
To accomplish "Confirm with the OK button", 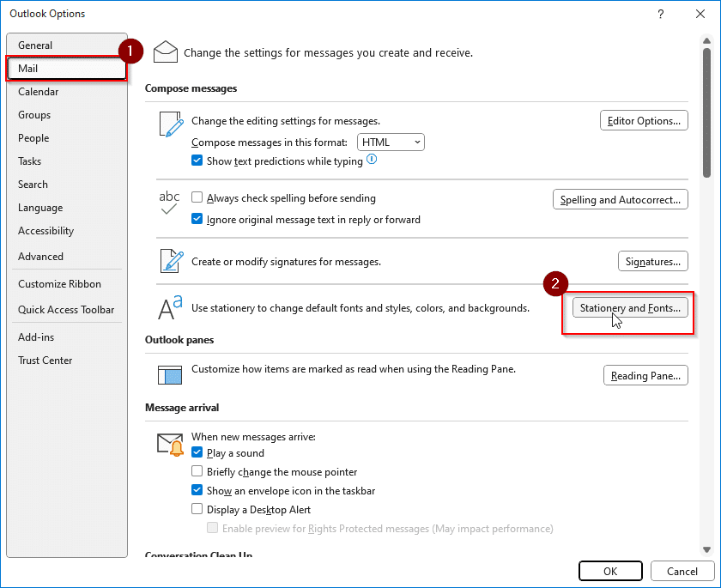I will (x=610, y=571).
